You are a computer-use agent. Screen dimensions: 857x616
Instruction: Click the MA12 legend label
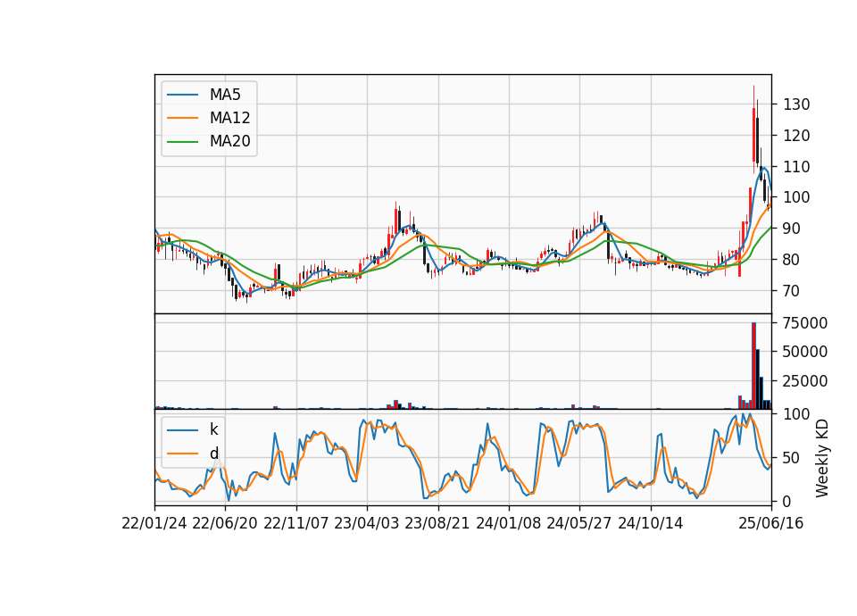229,118
